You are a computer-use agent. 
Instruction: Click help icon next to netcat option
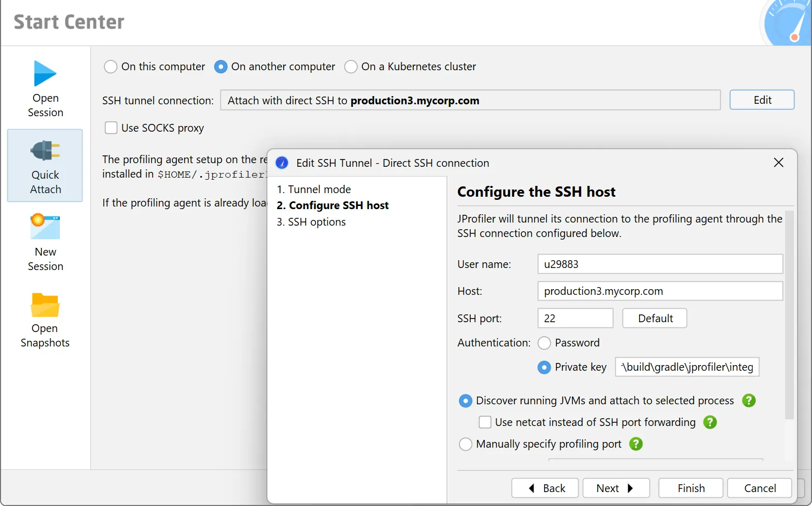[x=710, y=422]
